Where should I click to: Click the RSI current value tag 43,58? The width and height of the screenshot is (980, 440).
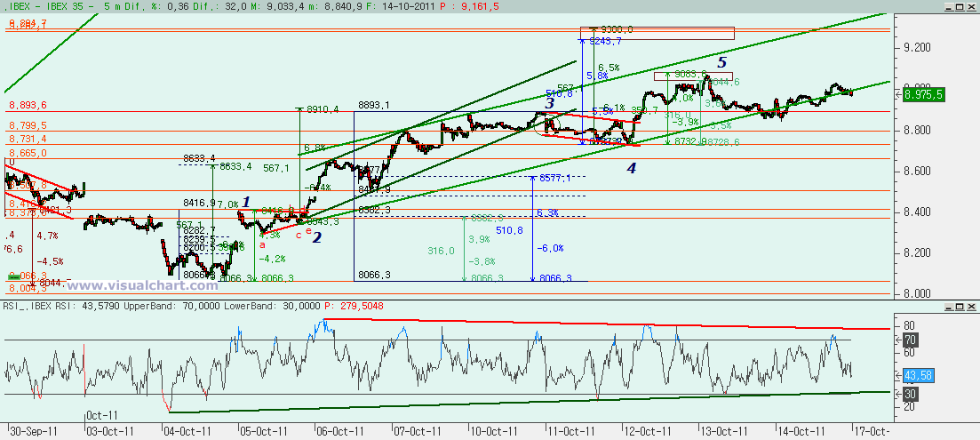tap(920, 375)
